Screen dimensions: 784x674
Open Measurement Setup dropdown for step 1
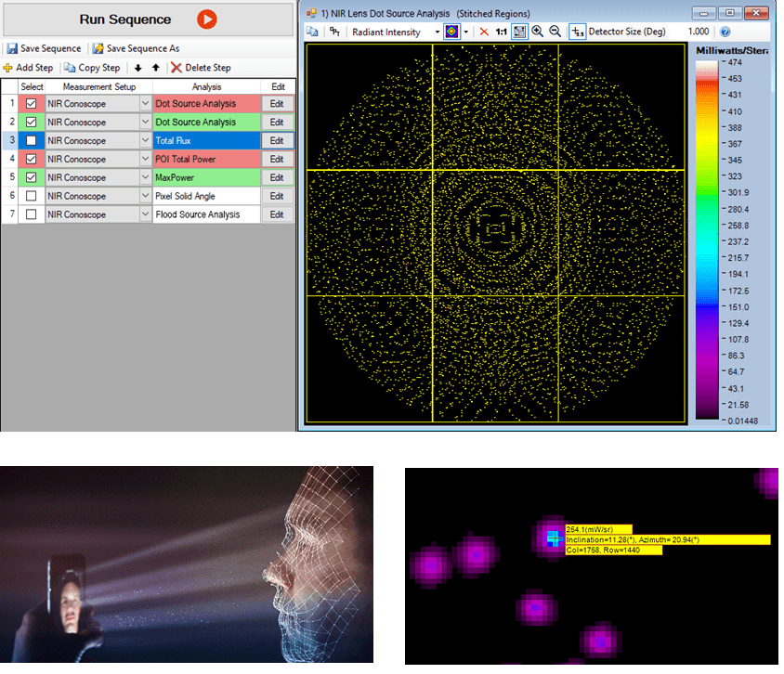tap(145, 103)
